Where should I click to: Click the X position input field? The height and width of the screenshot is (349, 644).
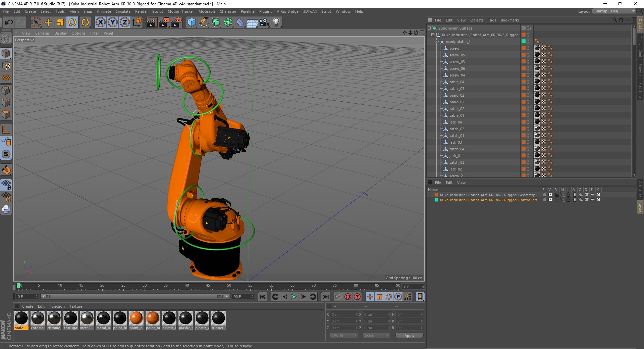[x=344, y=314]
